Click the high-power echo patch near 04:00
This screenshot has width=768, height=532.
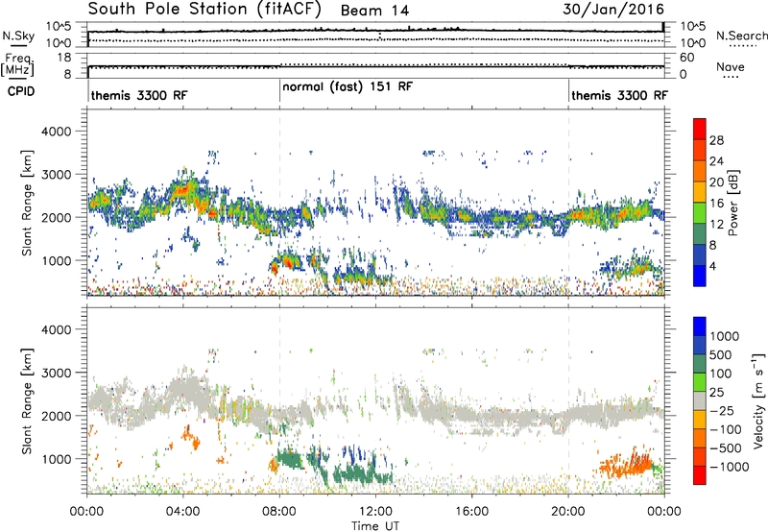(182, 191)
